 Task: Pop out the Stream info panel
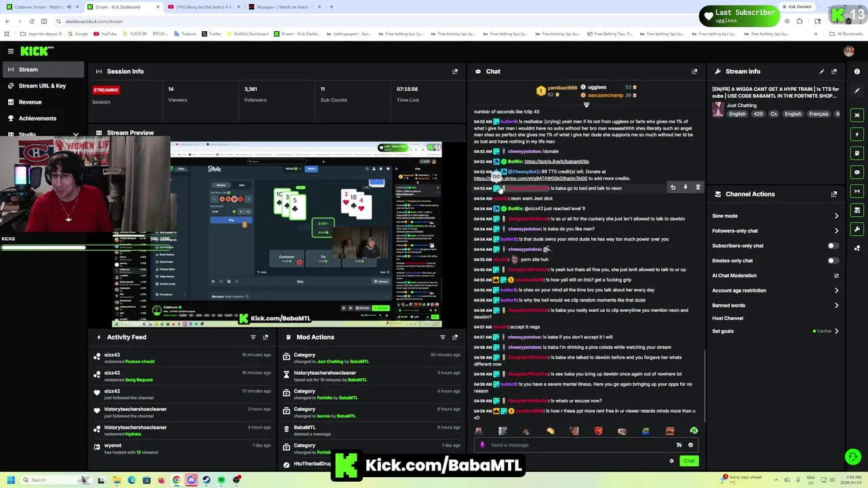click(x=834, y=71)
